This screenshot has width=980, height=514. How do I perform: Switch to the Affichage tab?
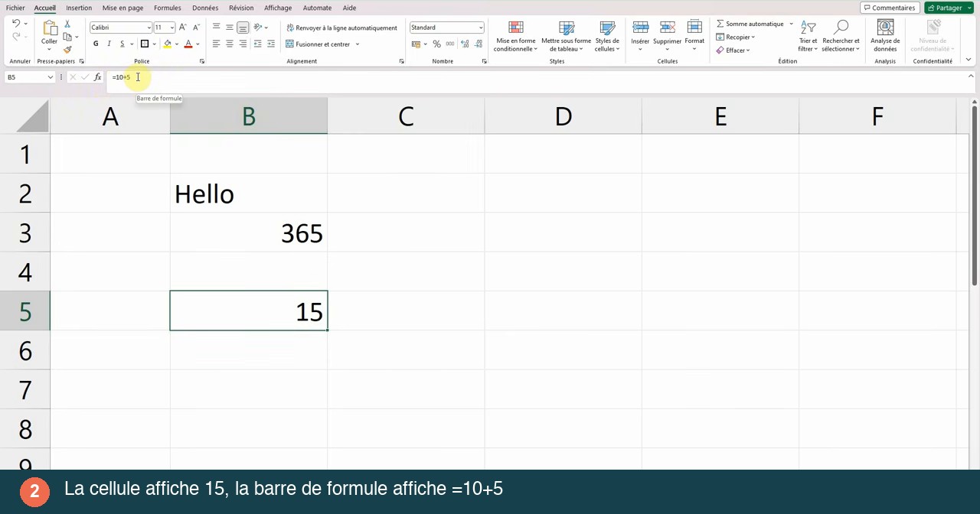(278, 8)
